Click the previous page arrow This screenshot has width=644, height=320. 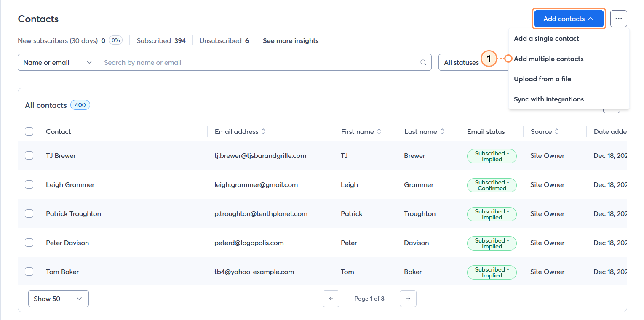click(331, 298)
